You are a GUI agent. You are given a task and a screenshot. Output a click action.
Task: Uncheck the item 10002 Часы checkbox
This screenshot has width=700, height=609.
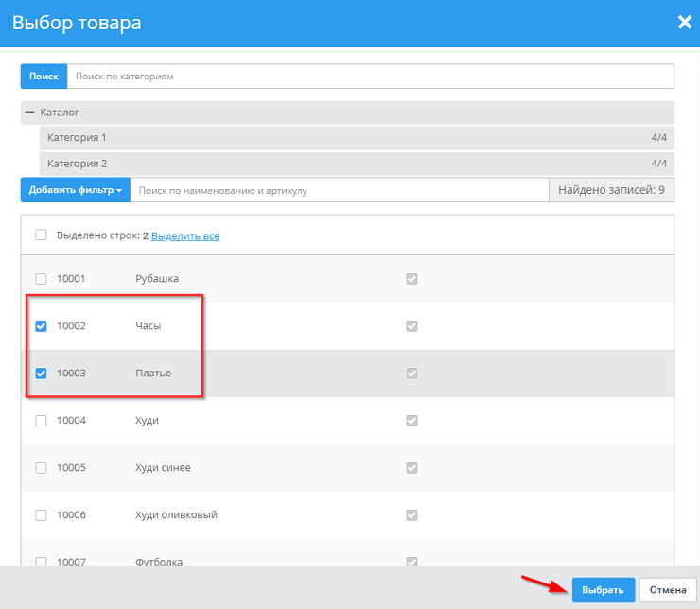pyautogui.click(x=41, y=326)
